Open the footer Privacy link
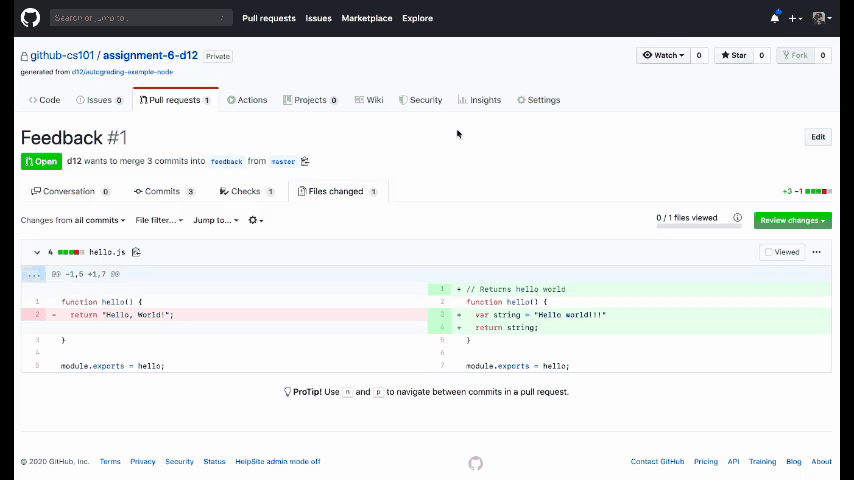854x480 pixels. pyautogui.click(x=143, y=461)
